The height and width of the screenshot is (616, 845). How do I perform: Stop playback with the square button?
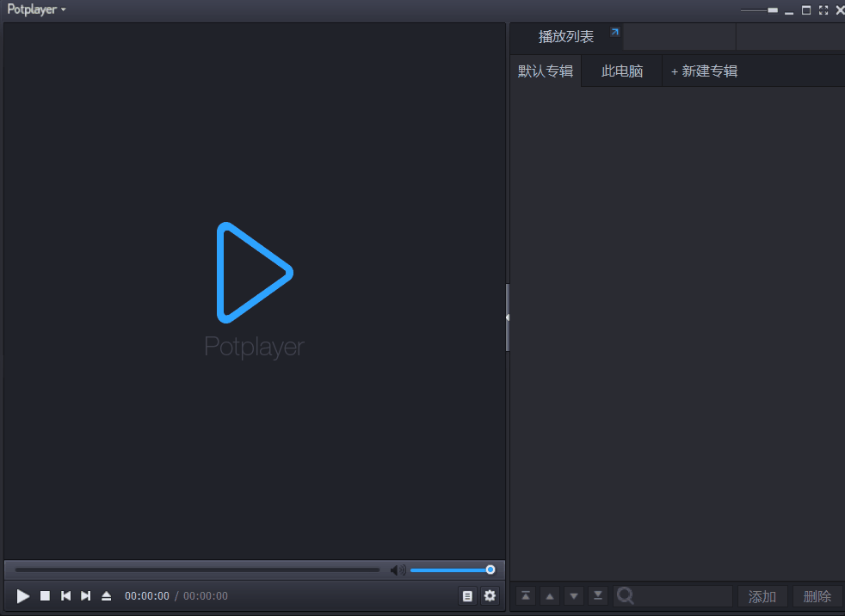coord(46,596)
